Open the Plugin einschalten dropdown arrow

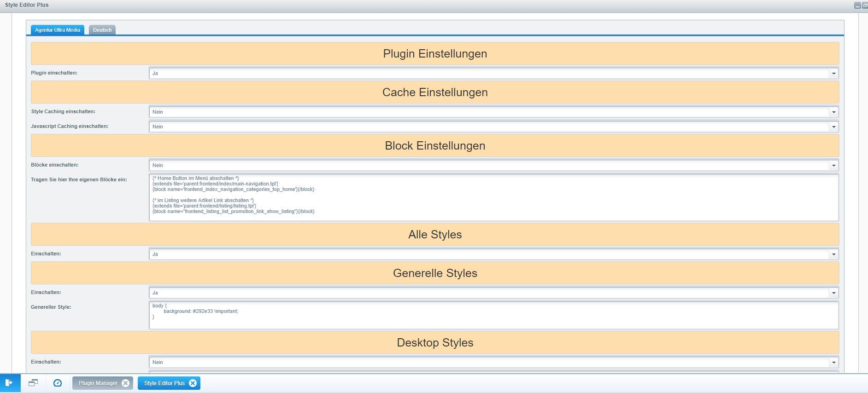pos(833,73)
